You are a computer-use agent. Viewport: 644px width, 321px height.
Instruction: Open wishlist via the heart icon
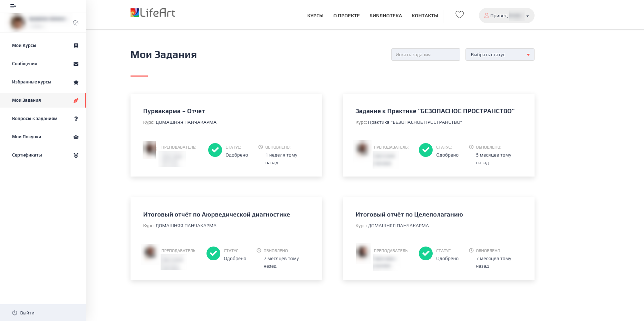tap(459, 15)
